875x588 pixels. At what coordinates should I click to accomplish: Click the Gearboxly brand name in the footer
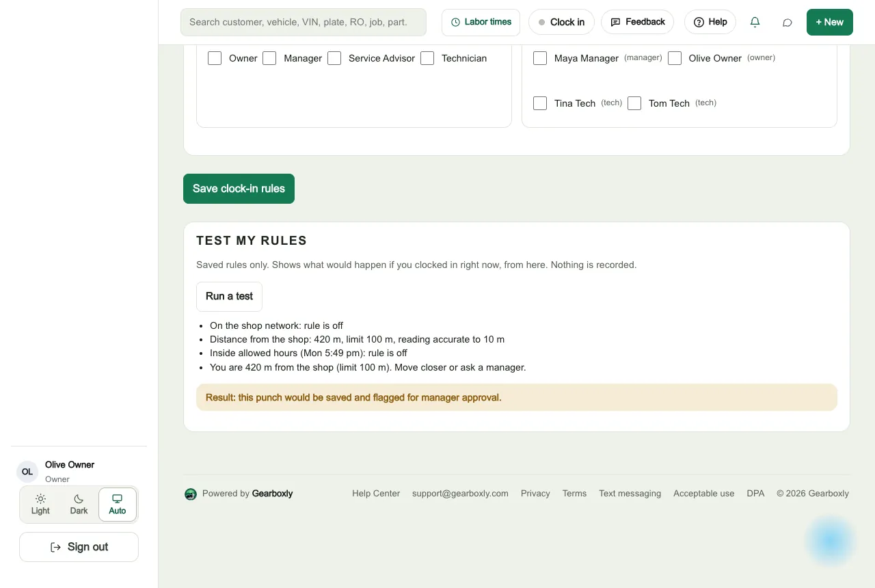[272, 494]
